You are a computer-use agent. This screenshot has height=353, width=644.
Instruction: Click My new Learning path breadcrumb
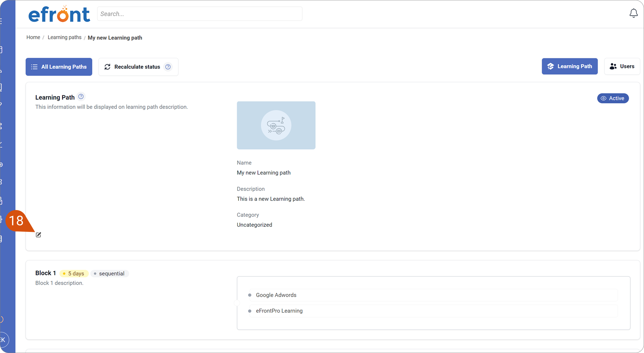115,38
